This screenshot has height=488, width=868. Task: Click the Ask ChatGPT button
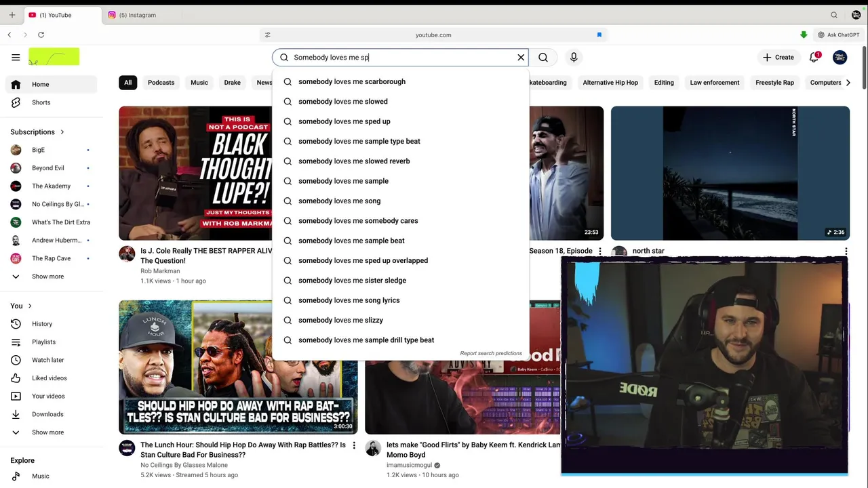click(838, 35)
